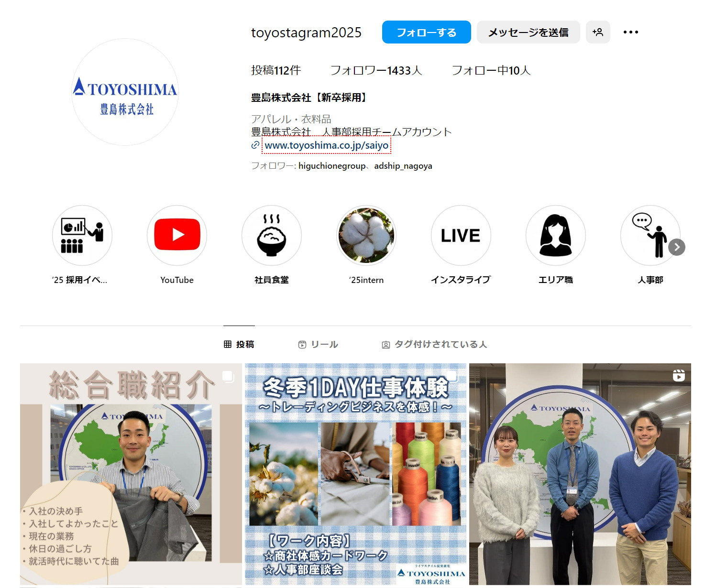Open the インスタライブ LIVE highlight
Viewport: 716px width, 588px height.
[x=461, y=235]
